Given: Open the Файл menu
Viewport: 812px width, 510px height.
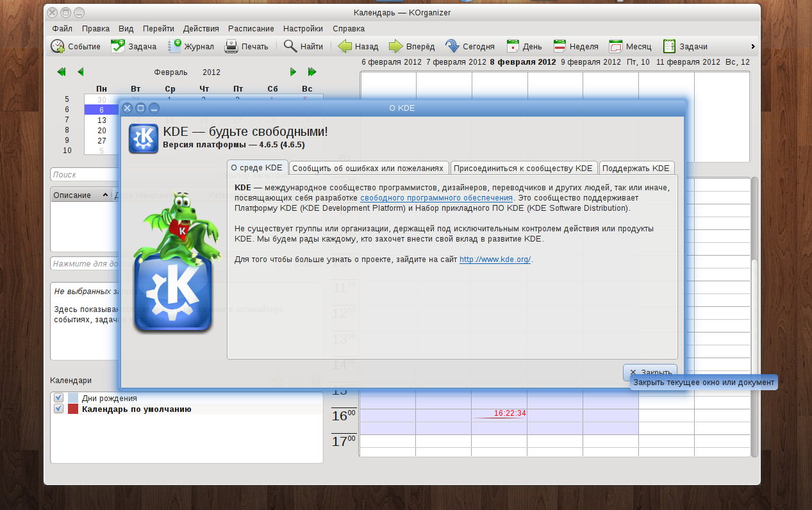Looking at the screenshot, I should point(62,29).
